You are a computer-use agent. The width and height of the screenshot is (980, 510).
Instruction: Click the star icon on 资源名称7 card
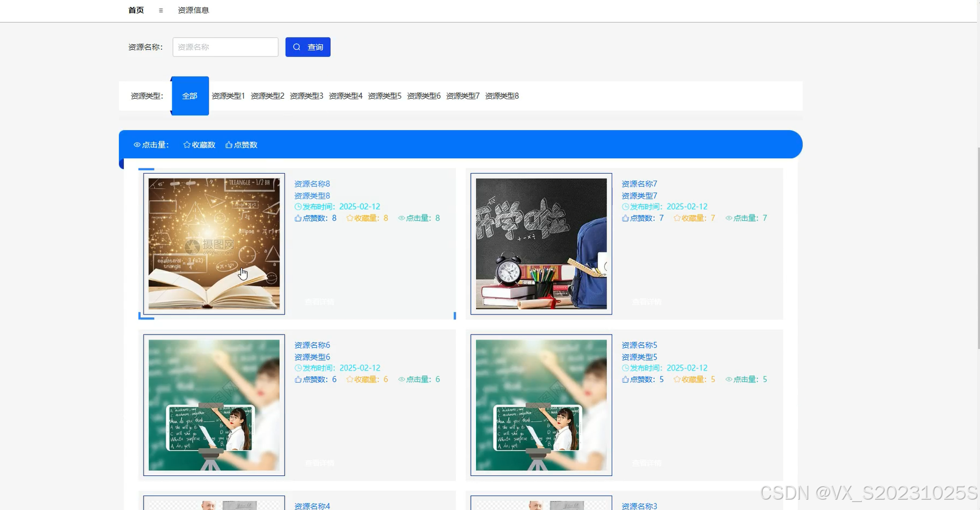677,218
